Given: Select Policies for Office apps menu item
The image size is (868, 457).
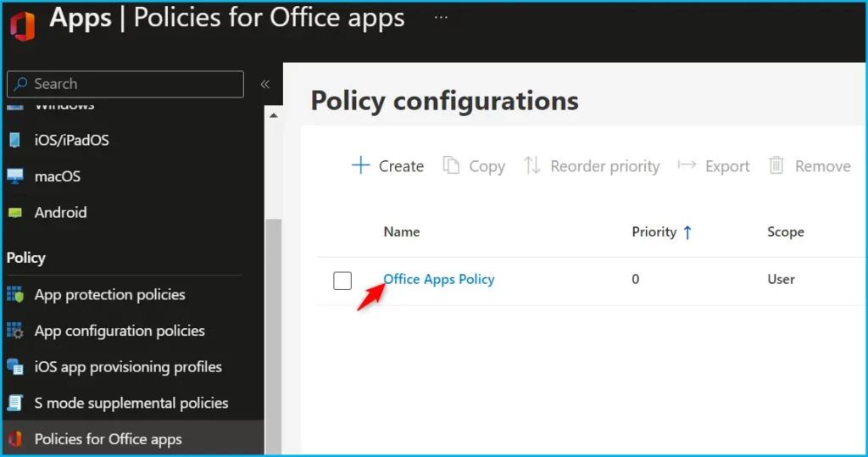Looking at the screenshot, I should (x=133, y=438).
